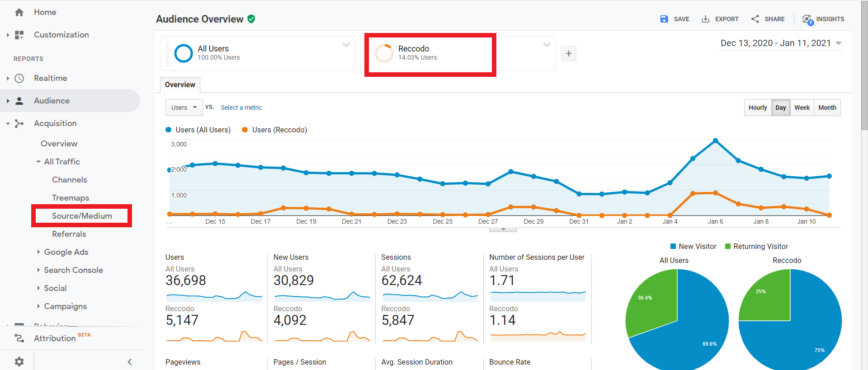The width and height of the screenshot is (868, 370).
Task: Add a segment with the plus button
Action: tap(569, 54)
